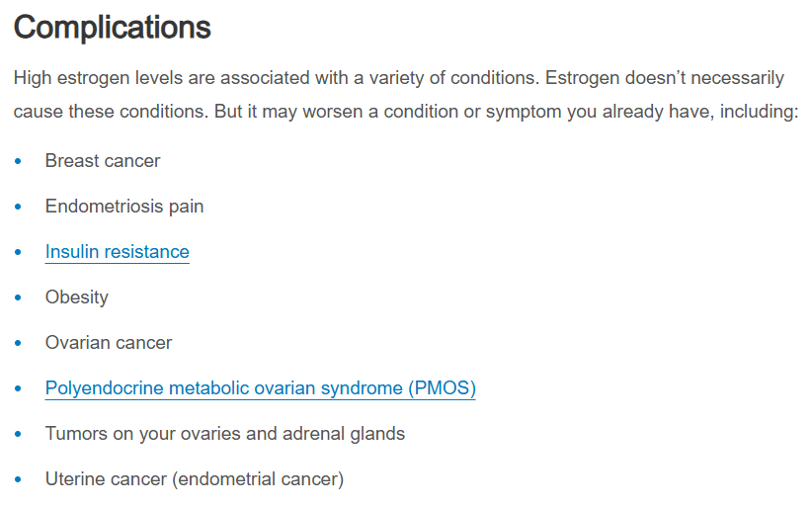Viewport: 812px width, 508px height.
Task: Click the Complications heading
Action: [x=113, y=28]
